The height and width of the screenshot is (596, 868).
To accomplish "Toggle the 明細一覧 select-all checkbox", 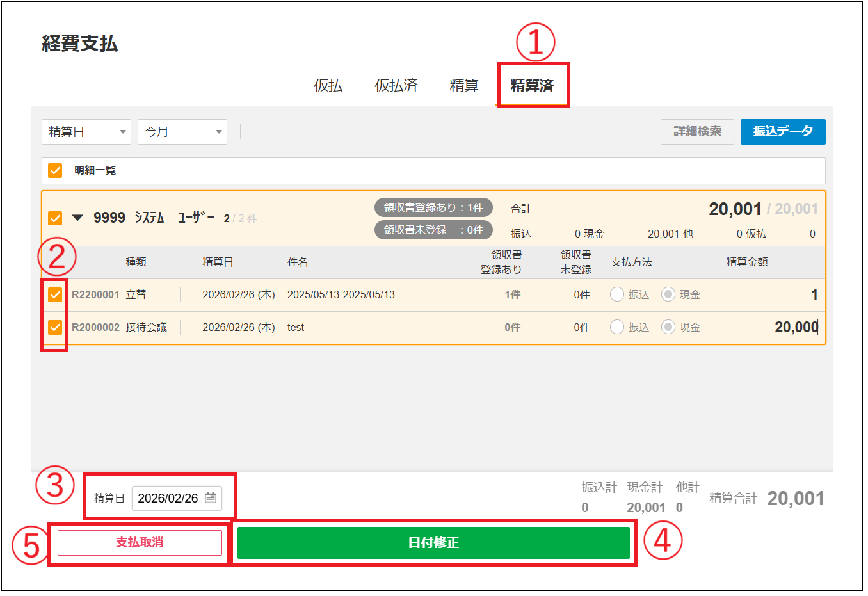I will point(55,171).
